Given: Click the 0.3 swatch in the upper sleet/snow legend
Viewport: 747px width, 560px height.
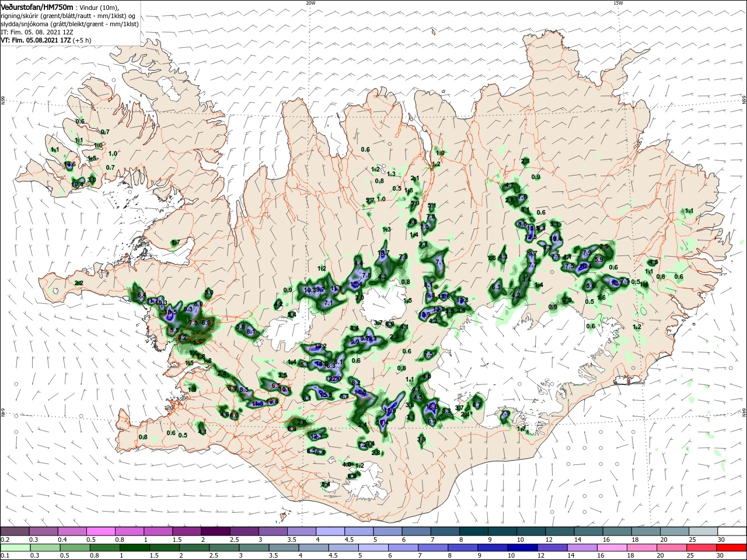Looking at the screenshot, I should click(x=43, y=531).
